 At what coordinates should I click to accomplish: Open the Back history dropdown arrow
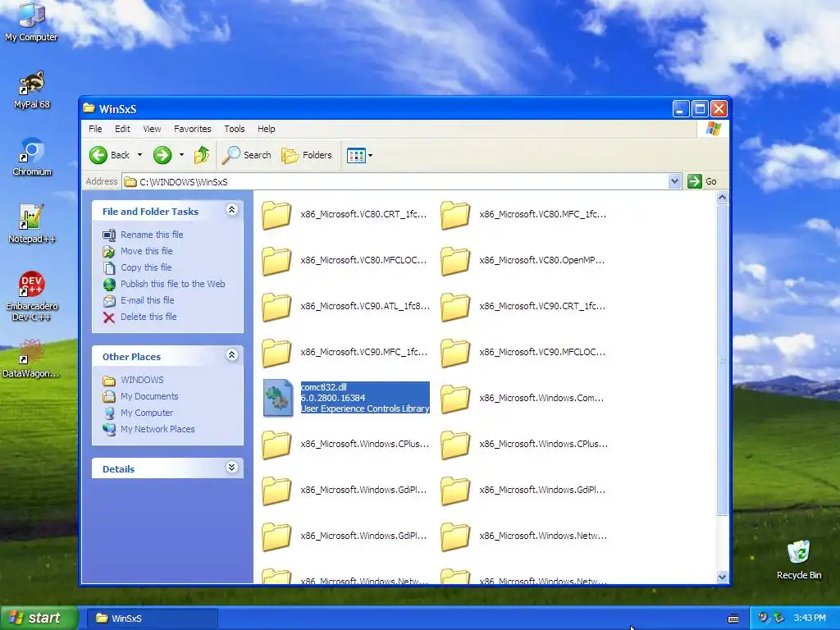pyautogui.click(x=139, y=155)
